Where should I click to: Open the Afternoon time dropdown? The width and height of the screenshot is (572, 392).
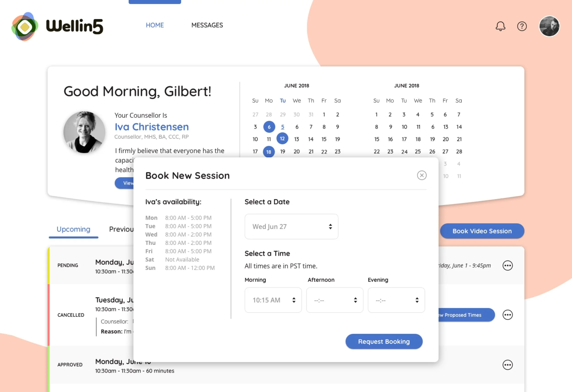335,300
